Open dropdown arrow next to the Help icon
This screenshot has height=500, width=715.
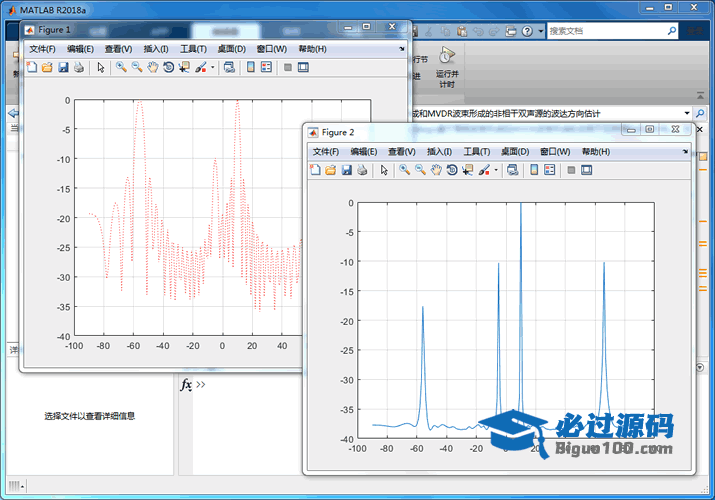540,31
